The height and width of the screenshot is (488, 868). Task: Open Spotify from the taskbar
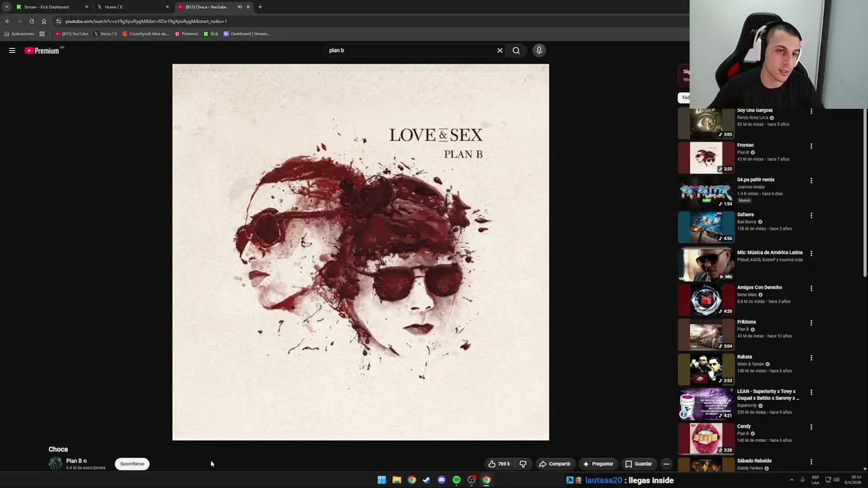click(456, 480)
